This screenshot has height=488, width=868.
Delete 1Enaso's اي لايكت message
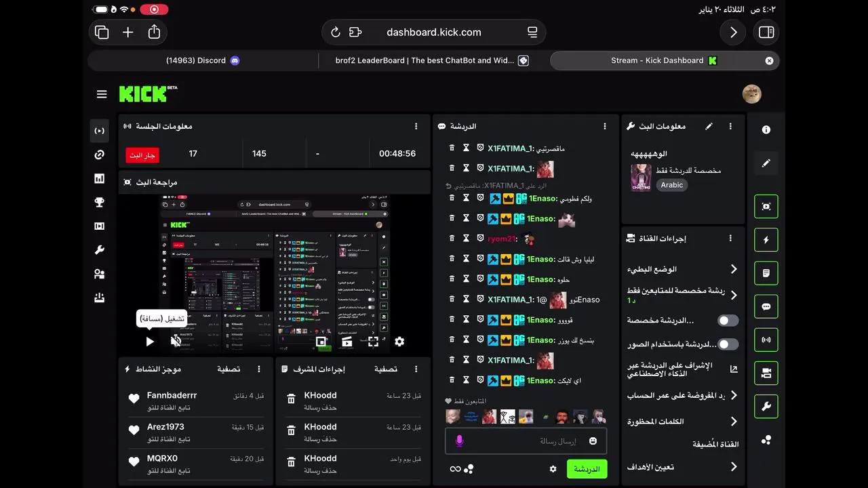[452, 380]
